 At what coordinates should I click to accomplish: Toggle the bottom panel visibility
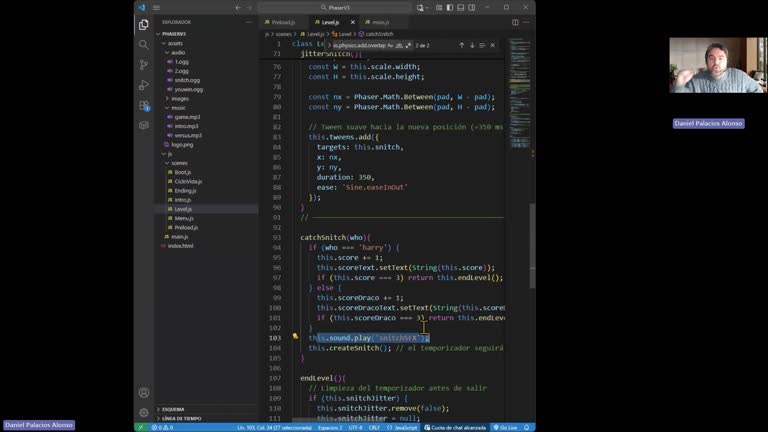point(460,7)
